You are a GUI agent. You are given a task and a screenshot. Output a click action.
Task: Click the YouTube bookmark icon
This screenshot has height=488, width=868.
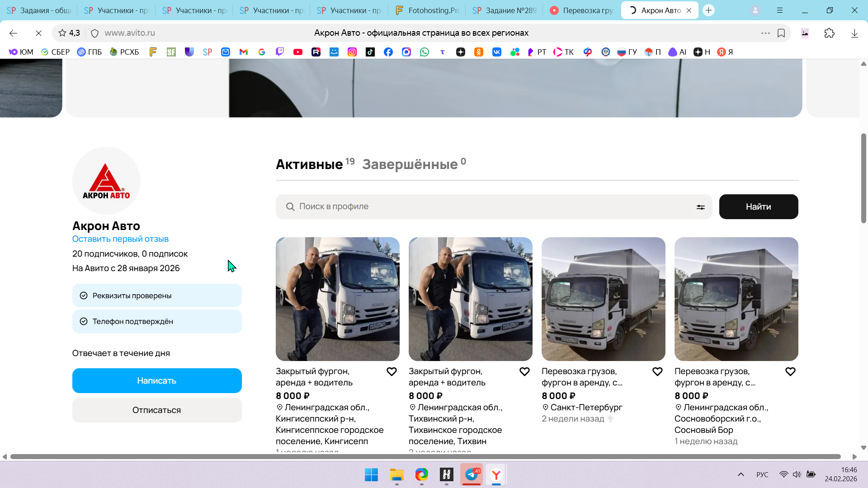click(298, 52)
